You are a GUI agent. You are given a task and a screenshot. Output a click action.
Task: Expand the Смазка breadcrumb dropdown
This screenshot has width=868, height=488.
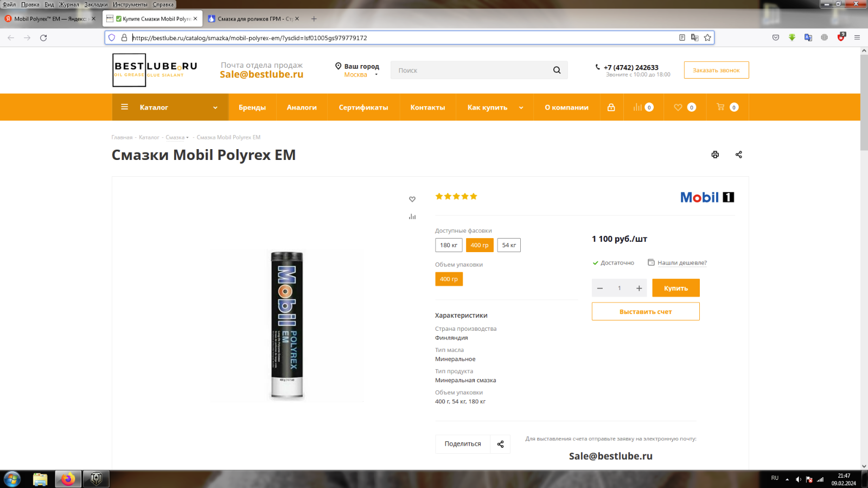pos(177,137)
